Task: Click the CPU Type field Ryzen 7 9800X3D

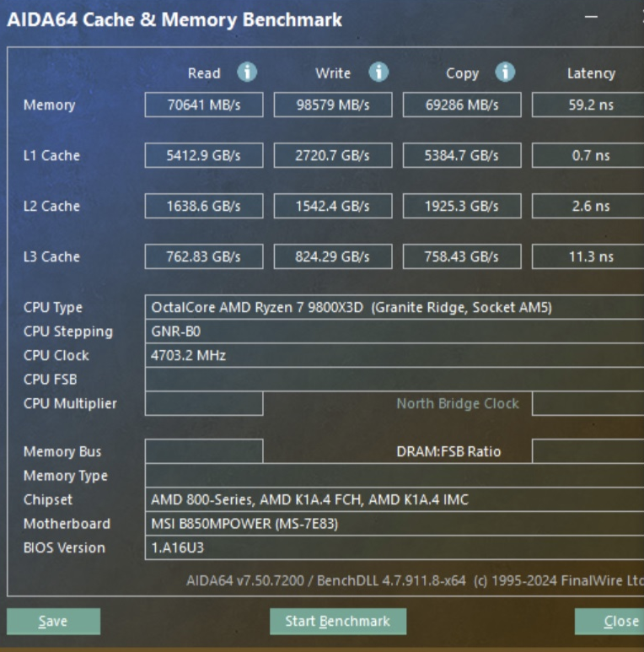Action: [x=394, y=307]
